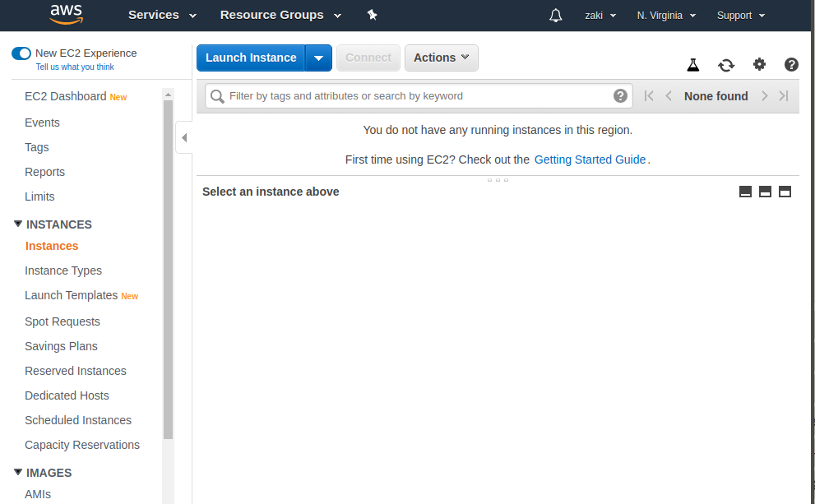The height and width of the screenshot is (504, 815).
Task: Go to previous page of results
Action: click(669, 95)
